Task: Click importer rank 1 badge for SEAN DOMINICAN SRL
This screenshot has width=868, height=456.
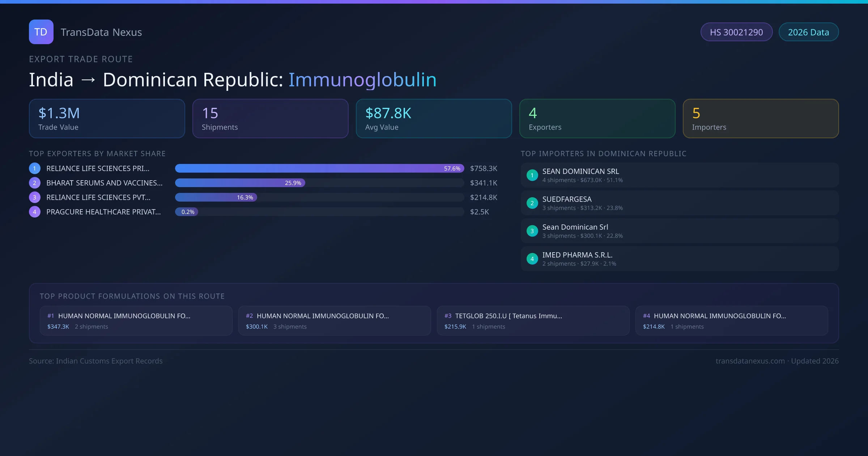Action: coord(532,175)
